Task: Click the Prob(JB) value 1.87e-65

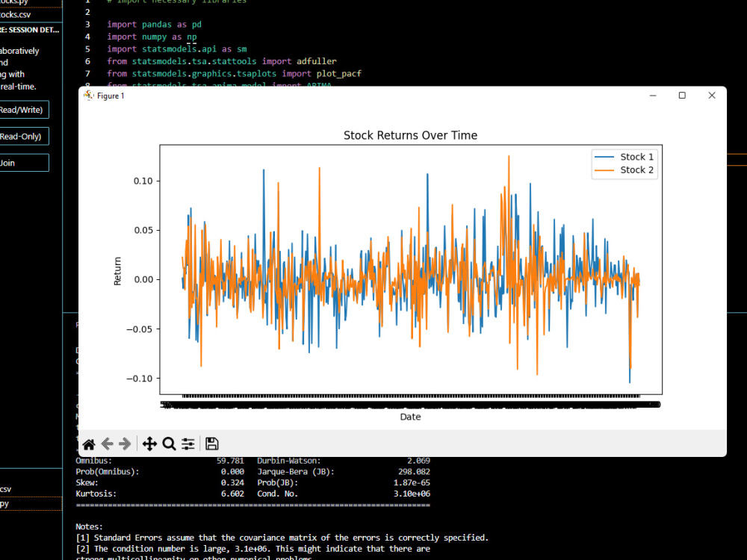Action: click(x=412, y=483)
